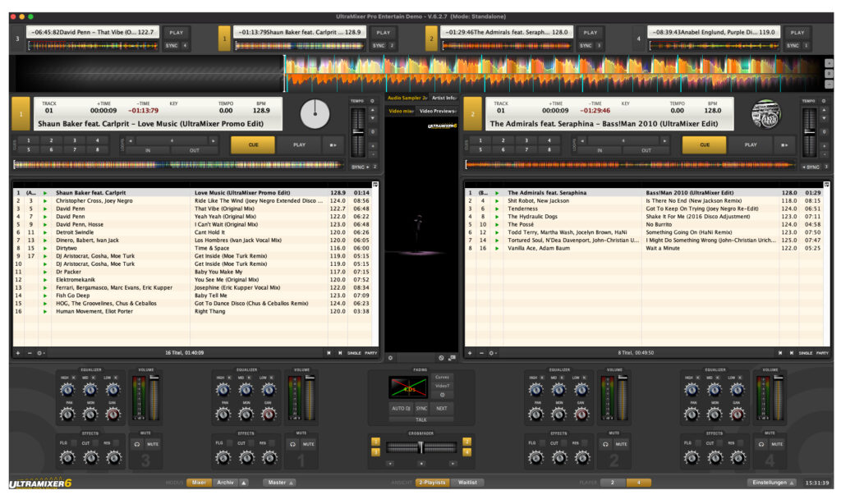Click the turntable position disc on deck 1
The height and width of the screenshot is (504, 841).
pos(315,114)
